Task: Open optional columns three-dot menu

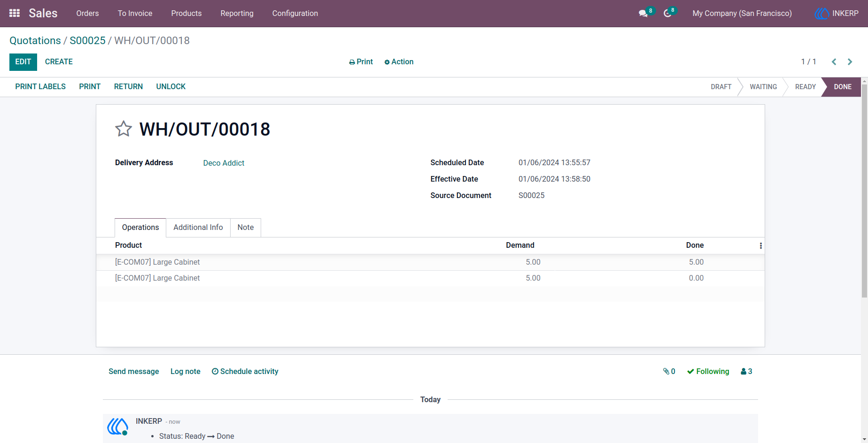Action: [x=761, y=245]
